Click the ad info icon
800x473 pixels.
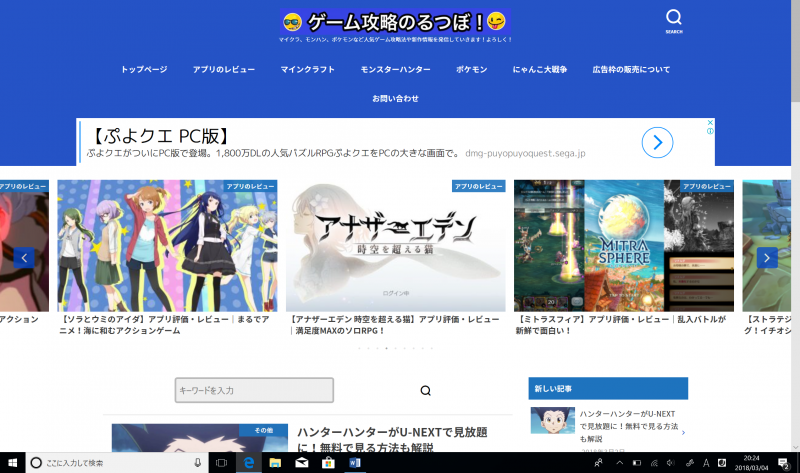tap(710, 131)
